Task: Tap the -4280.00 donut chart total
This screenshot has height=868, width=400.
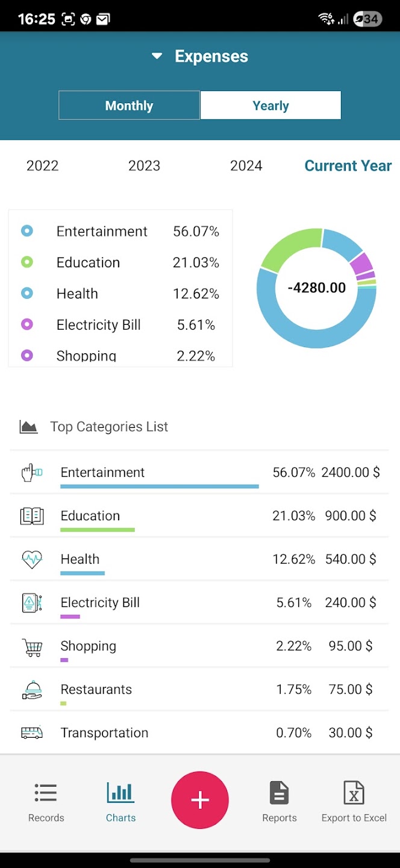Action: coord(317,288)
